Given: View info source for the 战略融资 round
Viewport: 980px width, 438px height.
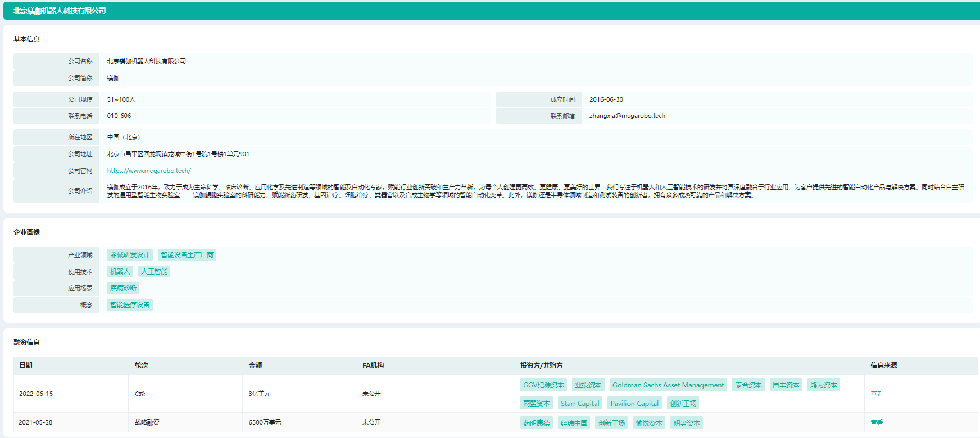Looking at the screenshot, I should (877, 423).
